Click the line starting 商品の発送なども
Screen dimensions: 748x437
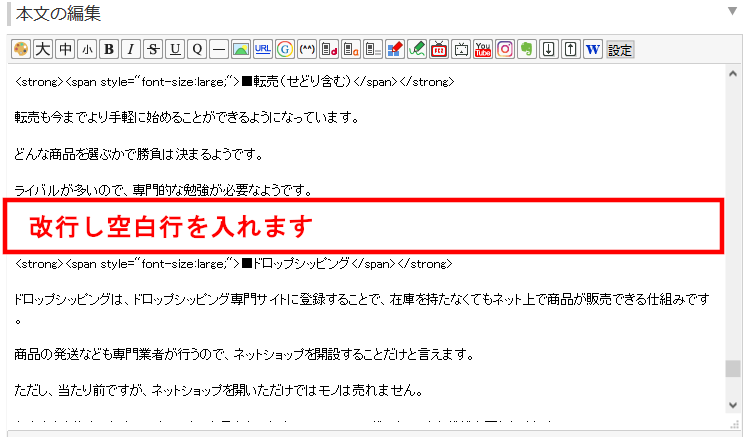(244, 354)
